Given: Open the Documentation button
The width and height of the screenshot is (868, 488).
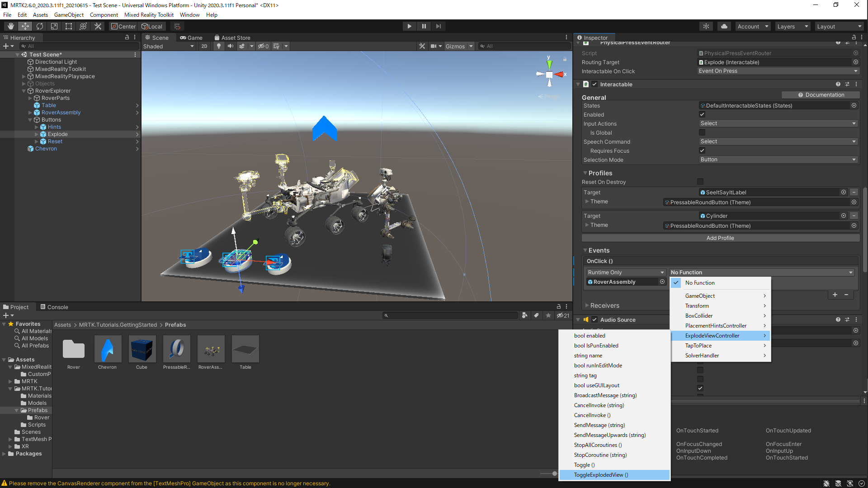Looking at the screenshot, I should coord(821,95).
